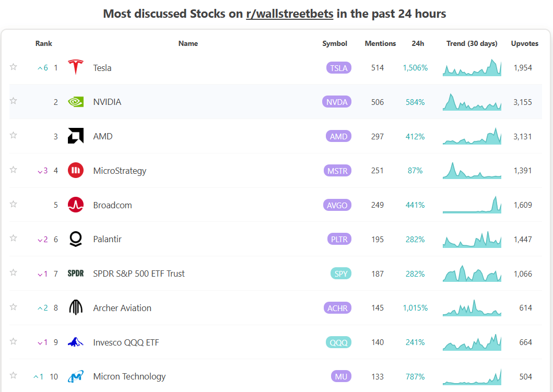Select the MU symbol badge
553x392 pixels.
click(341, 376)
